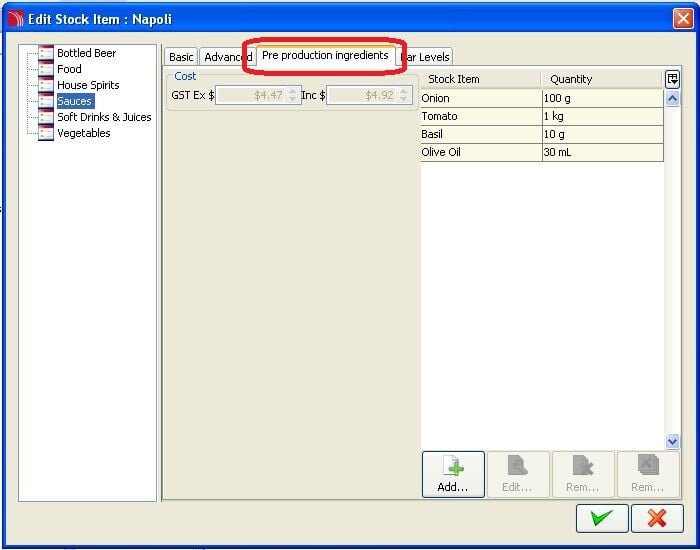Select the Food category in the tree
The width and height of the screenshot is (700, 550).
[69, 69]
